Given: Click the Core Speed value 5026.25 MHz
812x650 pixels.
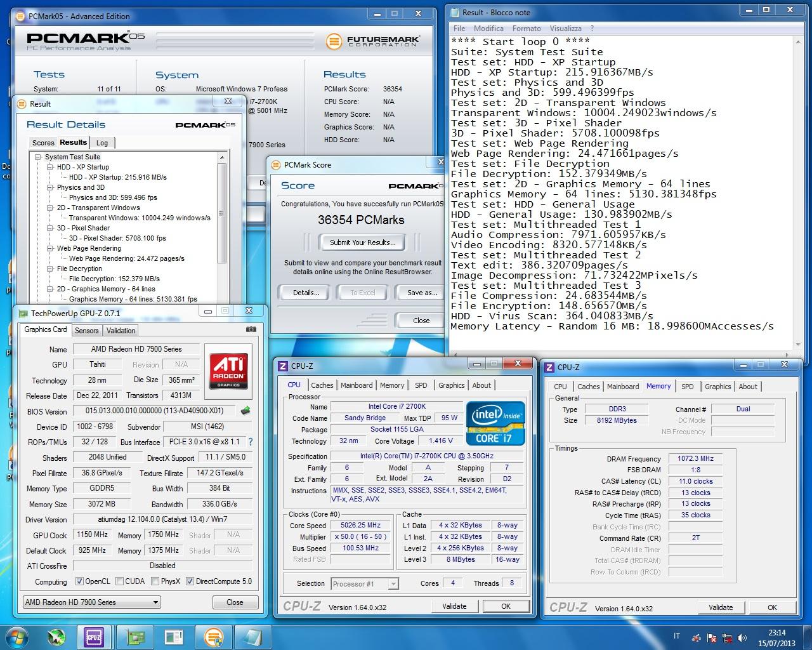Looking at the screenshot, I should pos(362,526).
